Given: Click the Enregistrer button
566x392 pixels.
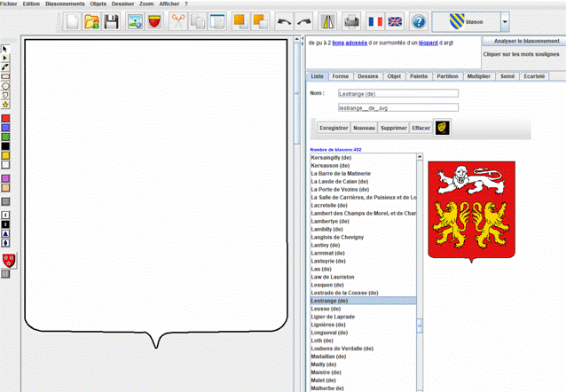Looking at the screenshot, I should point(334,128).
